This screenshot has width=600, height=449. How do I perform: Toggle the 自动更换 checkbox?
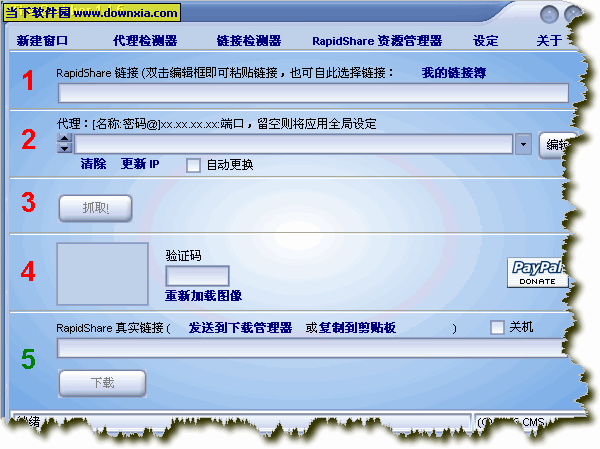[x=193, y=165]
